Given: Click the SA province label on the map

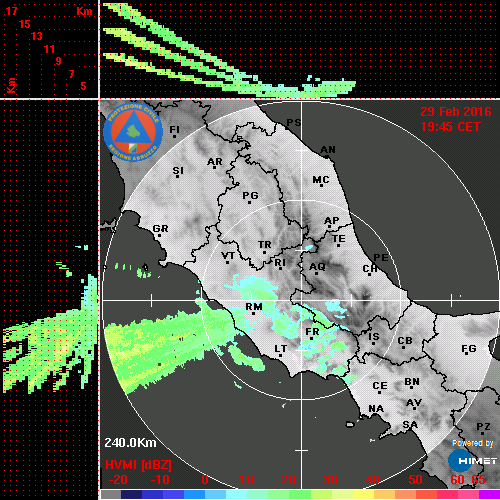Looking at the screenshot, I should (410, 425).
